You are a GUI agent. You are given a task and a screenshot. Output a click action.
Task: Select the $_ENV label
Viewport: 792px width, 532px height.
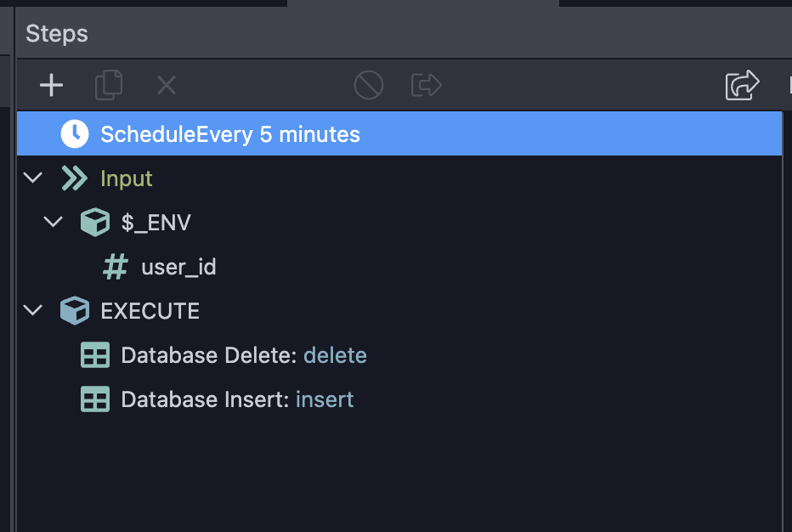[156, 223]
